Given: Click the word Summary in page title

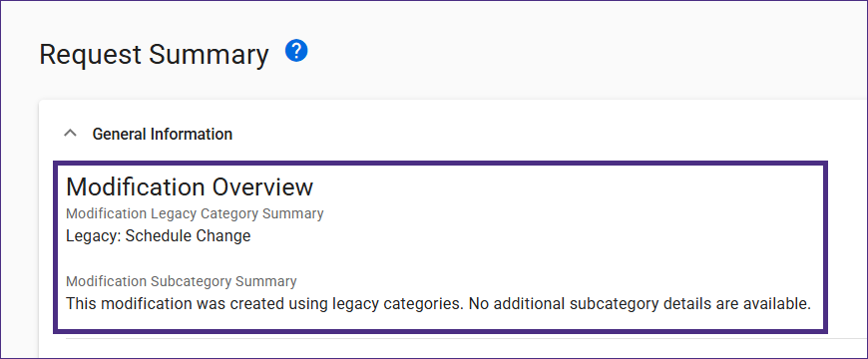Looking at the screenshot, I should [209, 56].
